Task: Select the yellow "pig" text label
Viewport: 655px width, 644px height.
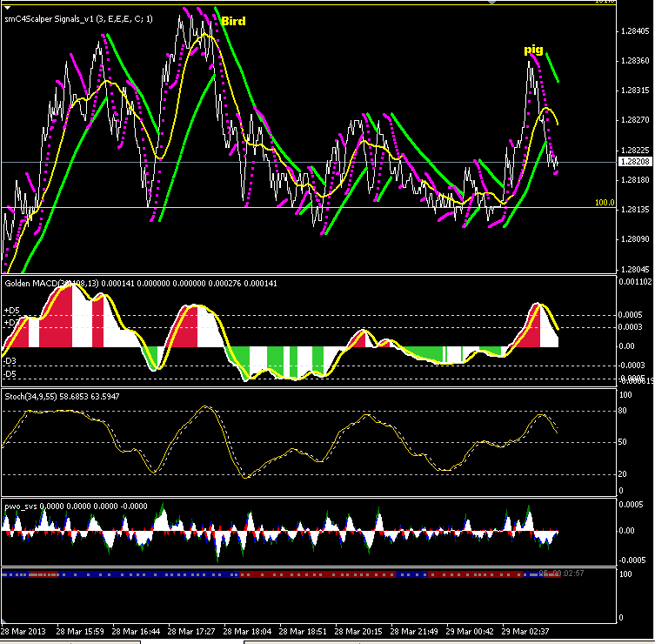Action: point(533,50)
